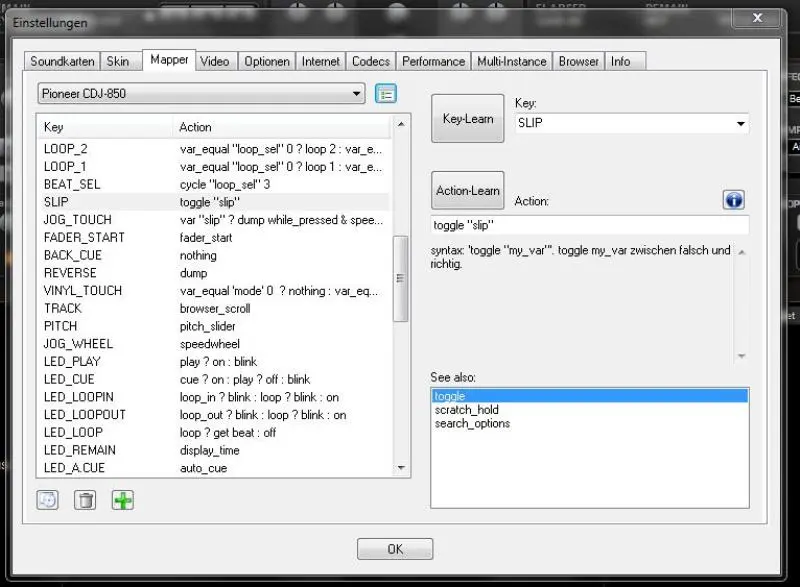Click the mapping list view icon
Viewport: 800px width, 587px height.
(386, 94)
